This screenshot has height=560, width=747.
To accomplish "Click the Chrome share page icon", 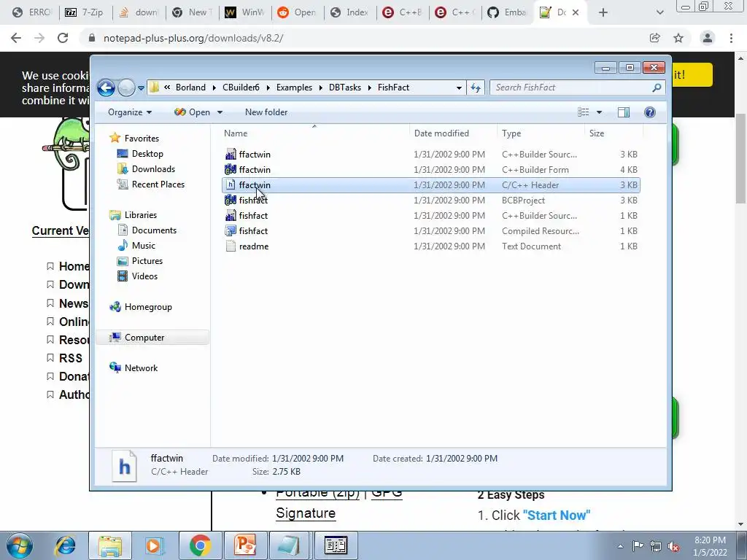I will [x=655, y=38].
